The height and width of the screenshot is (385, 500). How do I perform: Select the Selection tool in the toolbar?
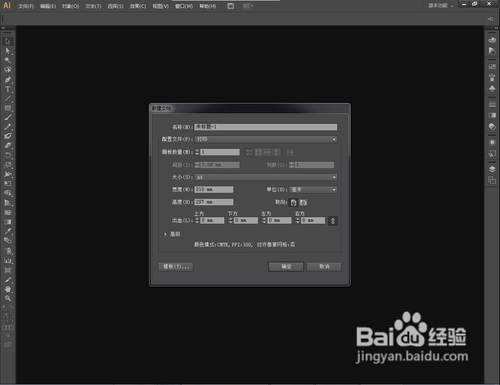tap(8, 41)
